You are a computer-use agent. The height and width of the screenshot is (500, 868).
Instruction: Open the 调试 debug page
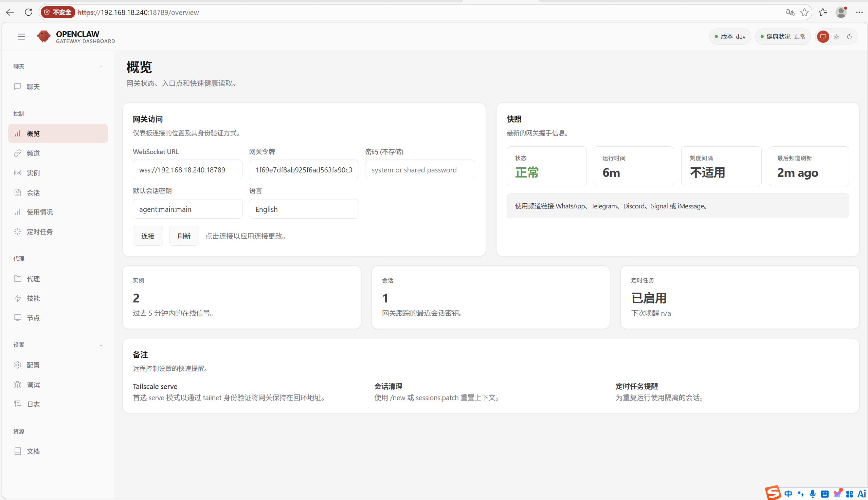point(33,385)
